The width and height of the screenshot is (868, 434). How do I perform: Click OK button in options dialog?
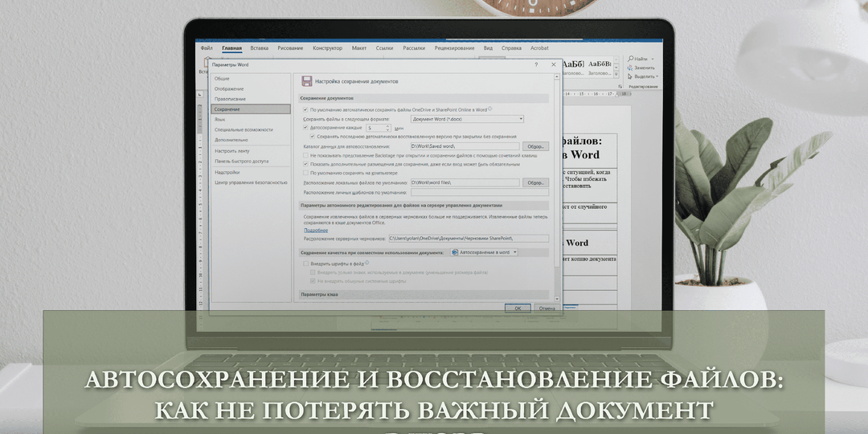click(x=518, y=308)
